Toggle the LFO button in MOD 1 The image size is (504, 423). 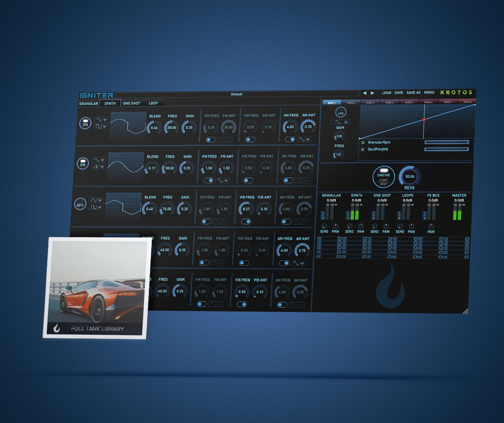pyautogui.click(x=341, y=113)
